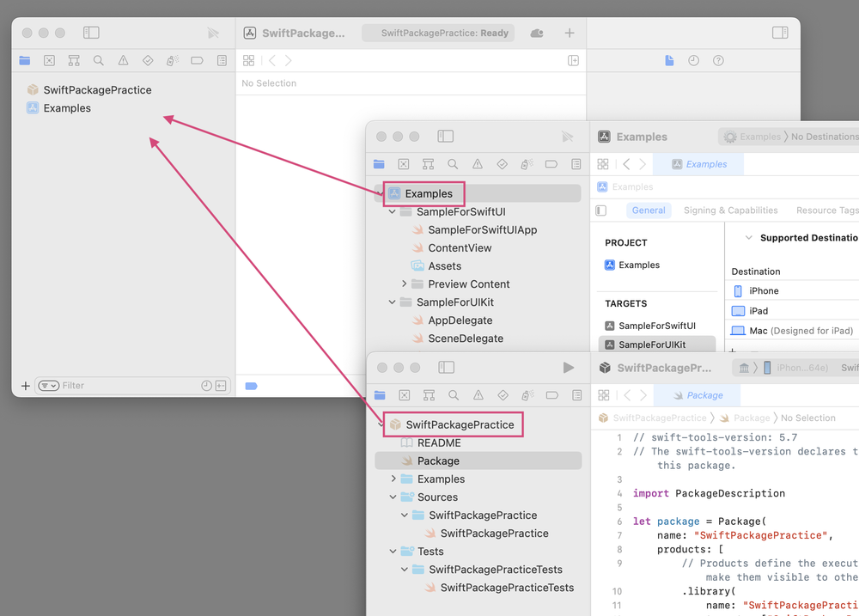Select ContentView file in Examples navigator
The image size is (859, 616).
460,248
